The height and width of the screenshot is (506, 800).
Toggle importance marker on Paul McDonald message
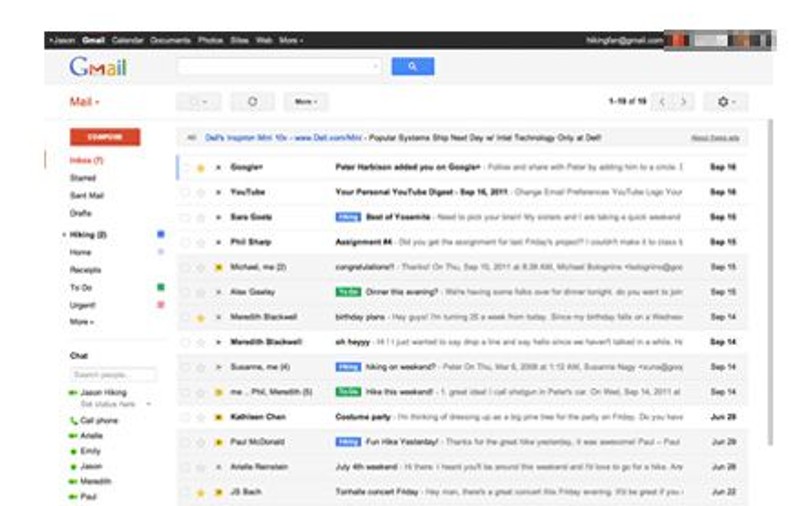(219, 442)
